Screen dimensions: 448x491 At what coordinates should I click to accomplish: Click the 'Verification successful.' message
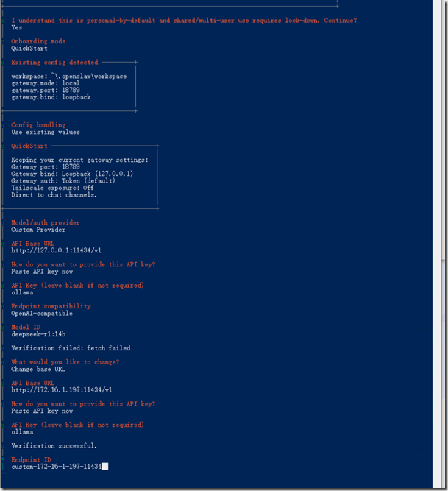point(54,445)
